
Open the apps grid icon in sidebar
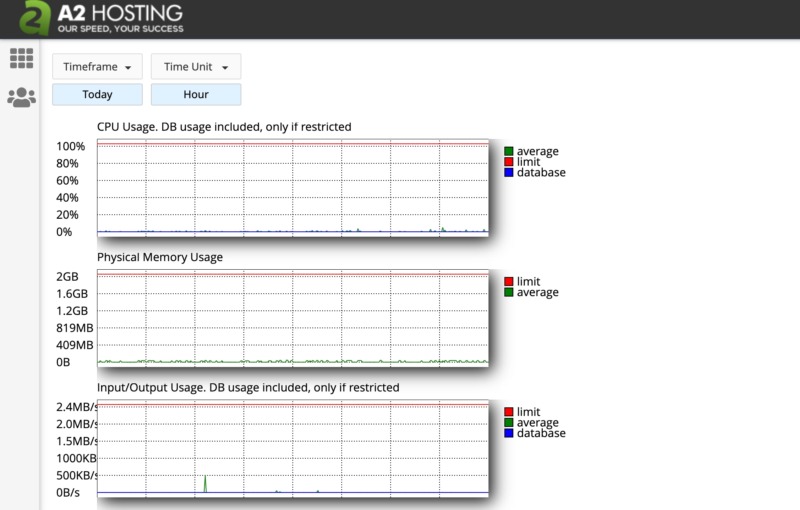[21, 59]
